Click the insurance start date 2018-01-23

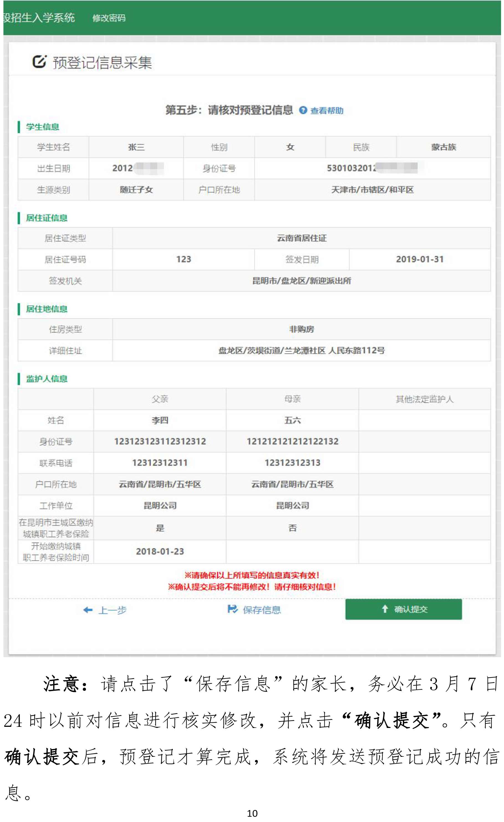point(160,551)
